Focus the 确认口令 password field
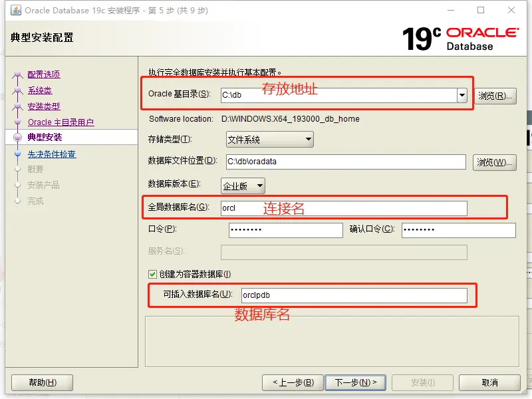The width and height of the screenshot is (532, 399). [x=459, y=230]
